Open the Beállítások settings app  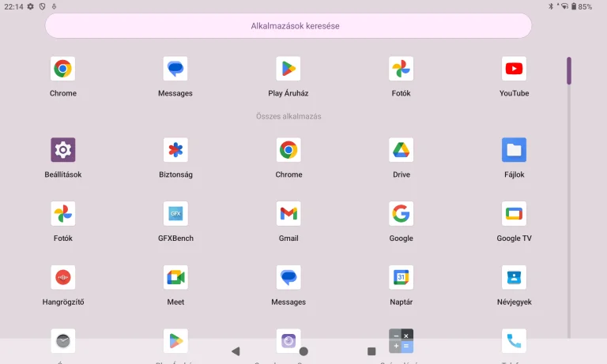tap(62, 150)
